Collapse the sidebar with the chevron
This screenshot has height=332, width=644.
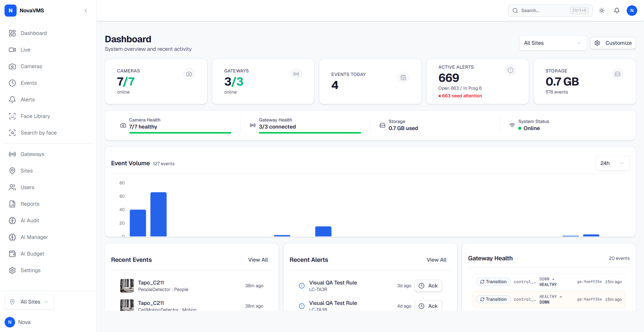(x=86, y=11)
